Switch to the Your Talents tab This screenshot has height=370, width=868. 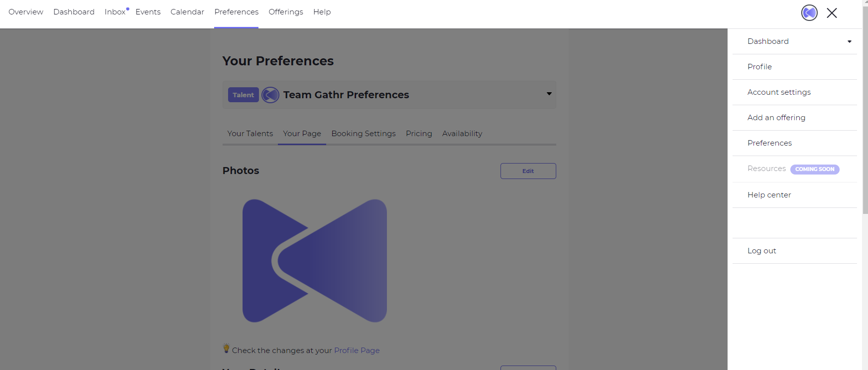250,134
